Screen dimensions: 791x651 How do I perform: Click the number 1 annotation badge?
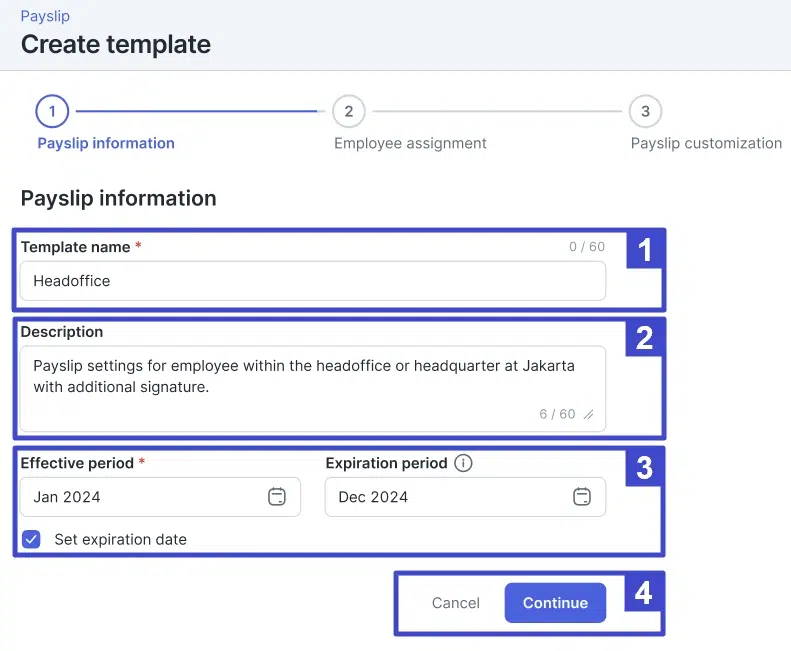coord(644,250)
